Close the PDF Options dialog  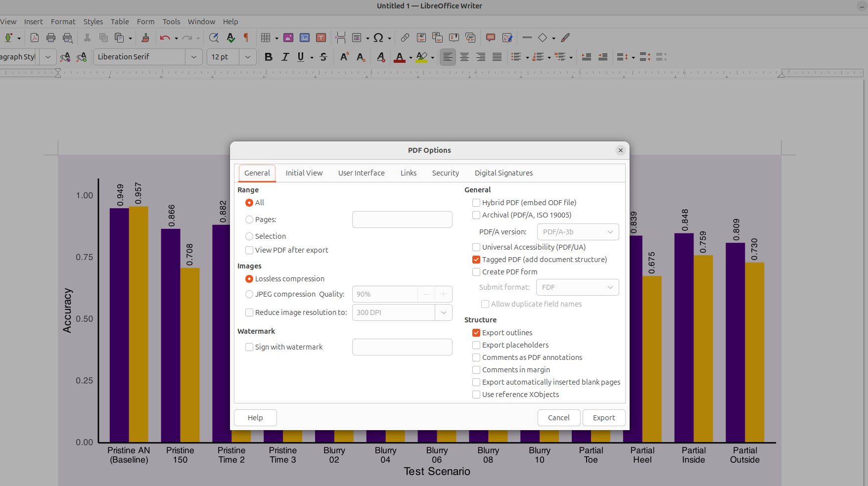(621, 150)
